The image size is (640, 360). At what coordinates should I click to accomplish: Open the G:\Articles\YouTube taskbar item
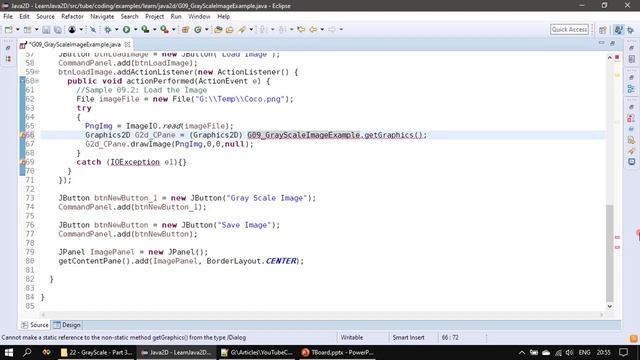257,352
